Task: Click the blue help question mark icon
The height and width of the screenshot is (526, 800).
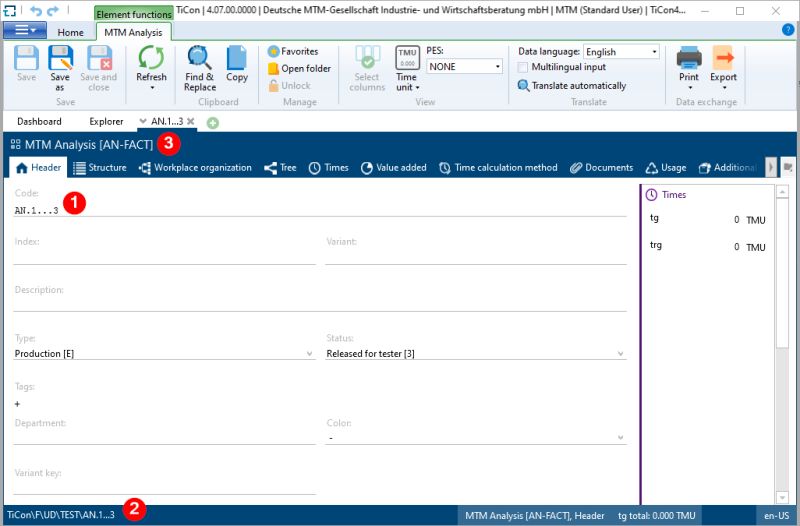Action: click(x=787, y=30)
